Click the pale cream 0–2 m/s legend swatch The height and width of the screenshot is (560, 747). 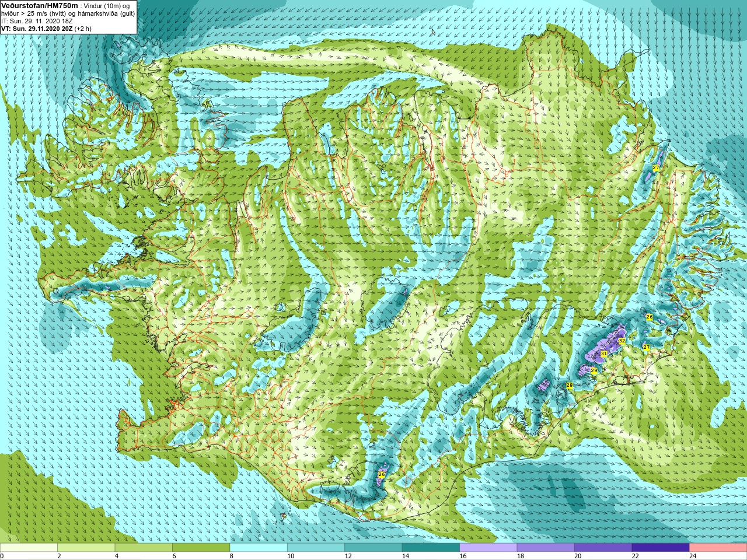point(29,548)
